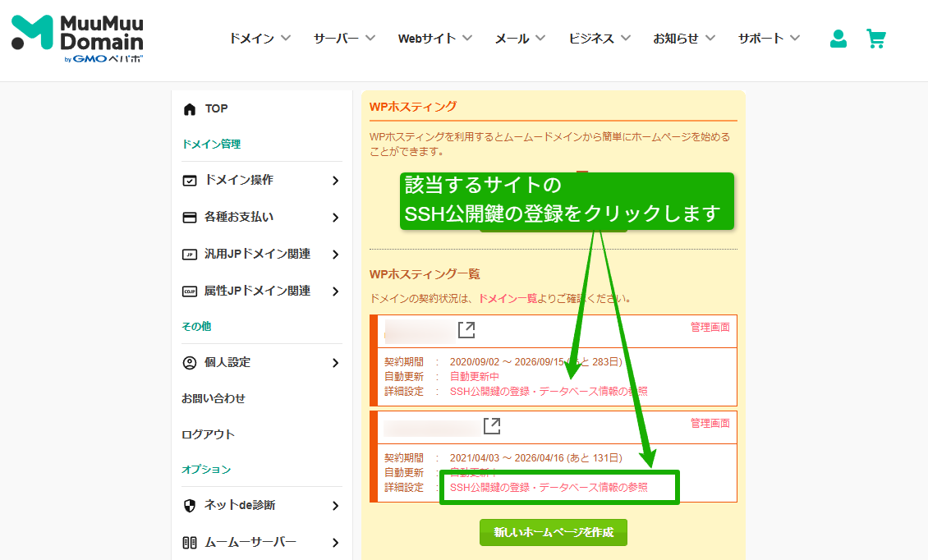This screenshot has width=928, height=560.
Task: Open the shopping cart icon
Action: [876, 39]
